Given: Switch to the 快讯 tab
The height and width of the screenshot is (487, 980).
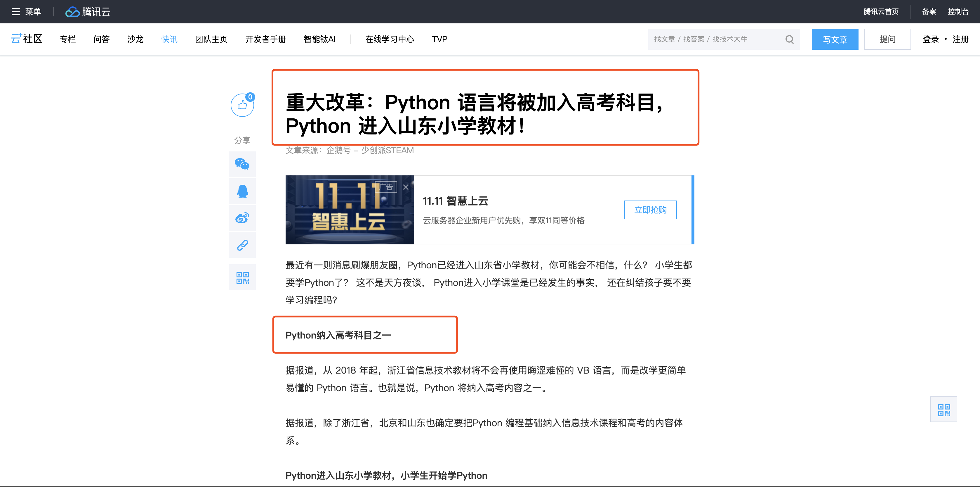Looking at the screenshot, I should (169, 39).
